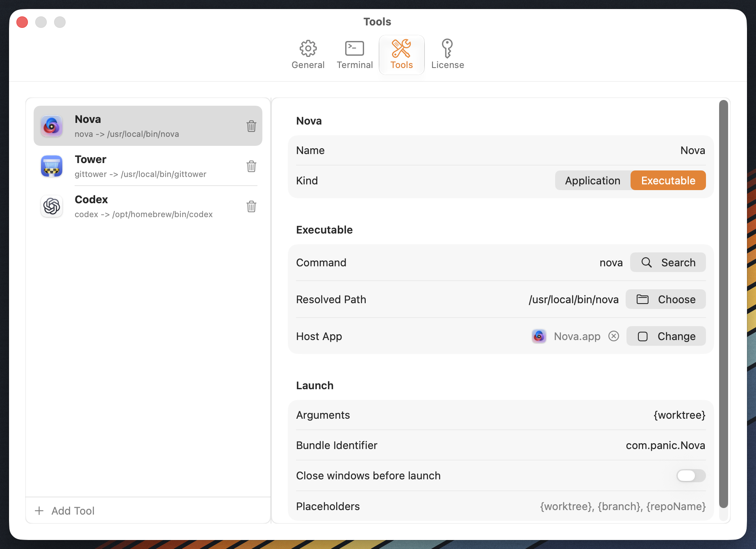Click the Codex app icon in list
Screen dimensions: 756x549
[x=52, y=206]
